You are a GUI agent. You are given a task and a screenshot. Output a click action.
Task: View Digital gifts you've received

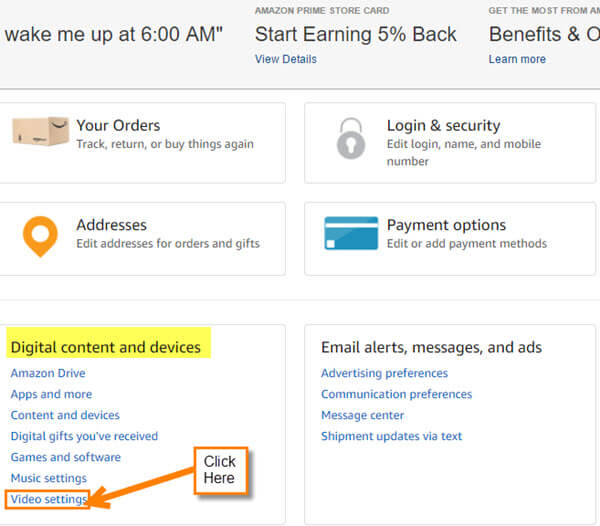84,436
